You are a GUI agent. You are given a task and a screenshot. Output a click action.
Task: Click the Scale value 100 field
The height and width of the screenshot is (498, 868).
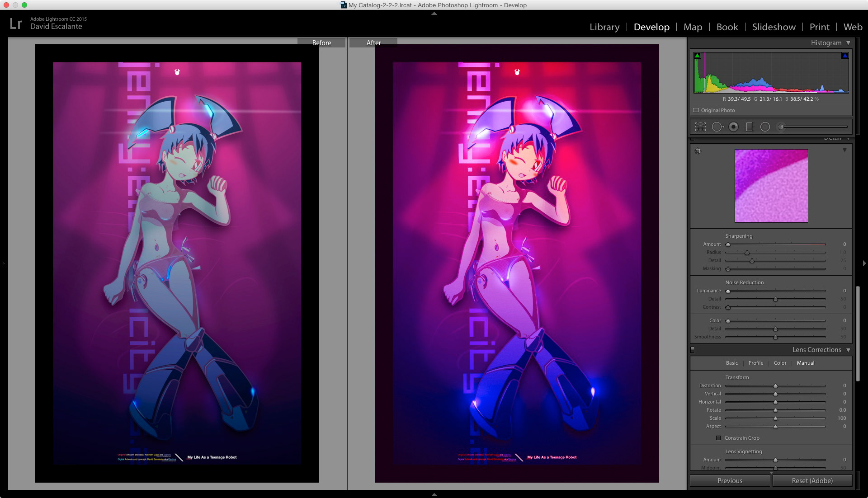pos(841,418)
